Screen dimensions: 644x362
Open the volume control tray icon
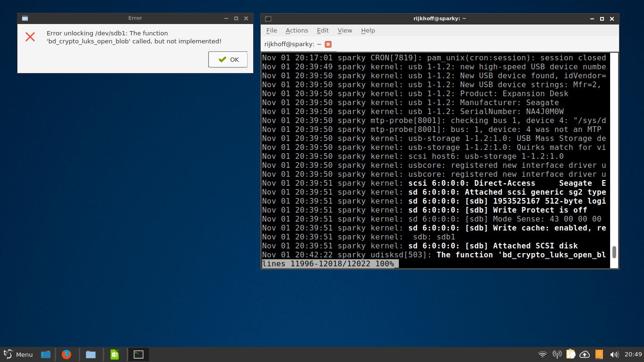click(x=614, y=354)
